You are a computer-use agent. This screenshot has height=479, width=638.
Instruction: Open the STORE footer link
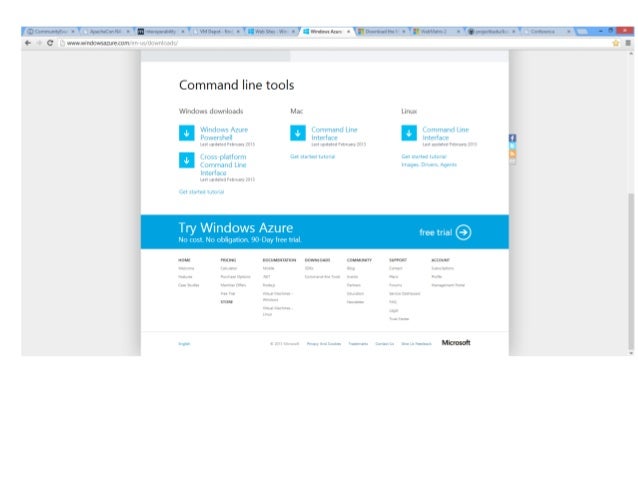(227, 302)
